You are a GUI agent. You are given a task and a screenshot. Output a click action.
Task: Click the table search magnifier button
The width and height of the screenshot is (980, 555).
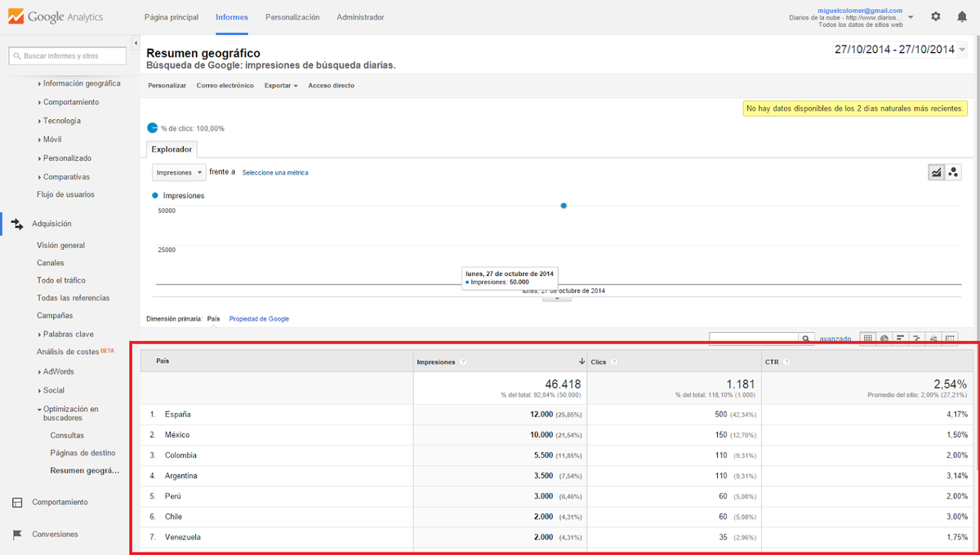806,338
